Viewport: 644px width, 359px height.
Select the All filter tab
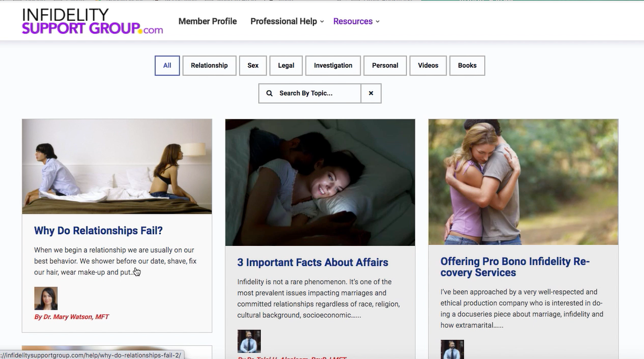pos(167,66)
